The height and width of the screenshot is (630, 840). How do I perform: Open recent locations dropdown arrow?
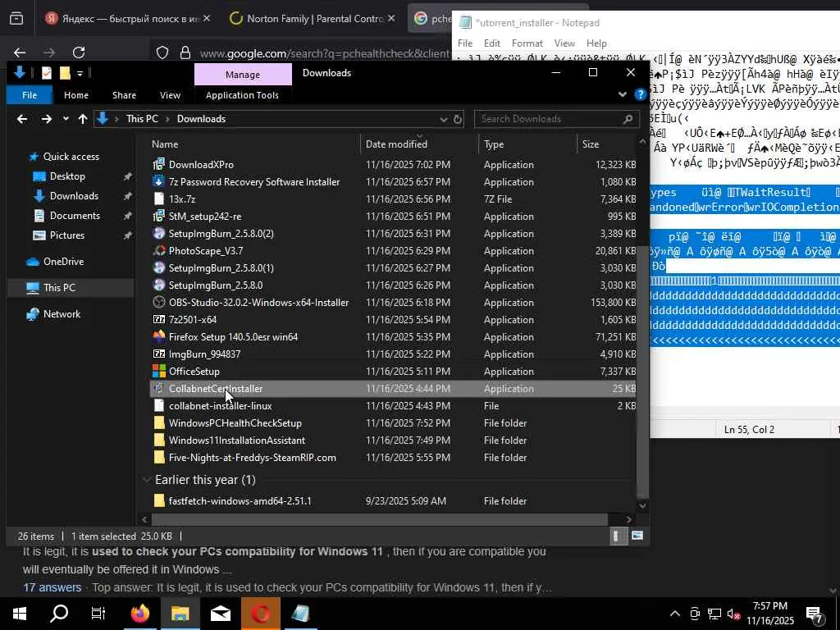tap(66, 119)
